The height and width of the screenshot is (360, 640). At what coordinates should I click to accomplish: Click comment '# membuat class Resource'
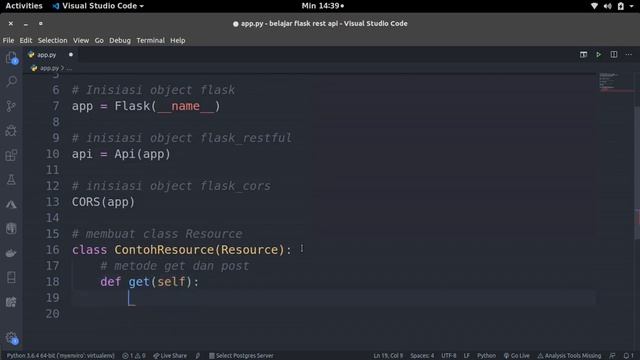pyautogui.click(x=157, y=234)
